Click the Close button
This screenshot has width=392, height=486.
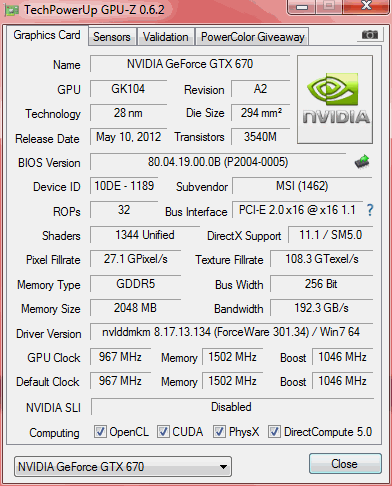[345, 463]
